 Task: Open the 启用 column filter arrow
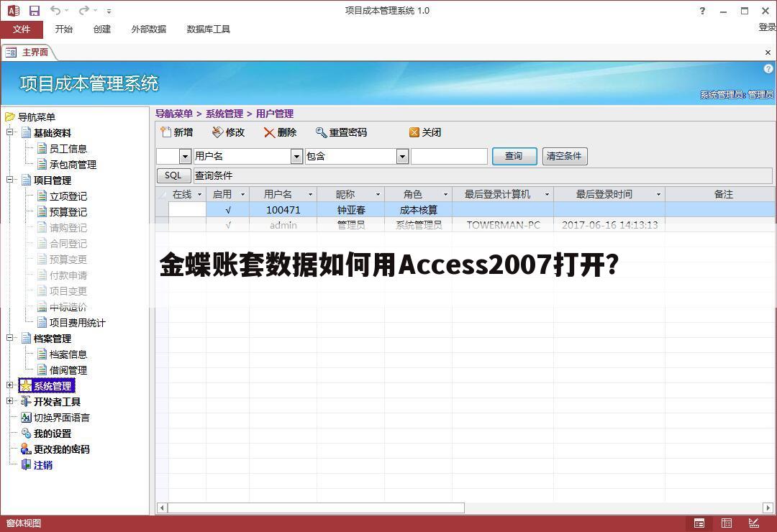click(x=242, y=195)
